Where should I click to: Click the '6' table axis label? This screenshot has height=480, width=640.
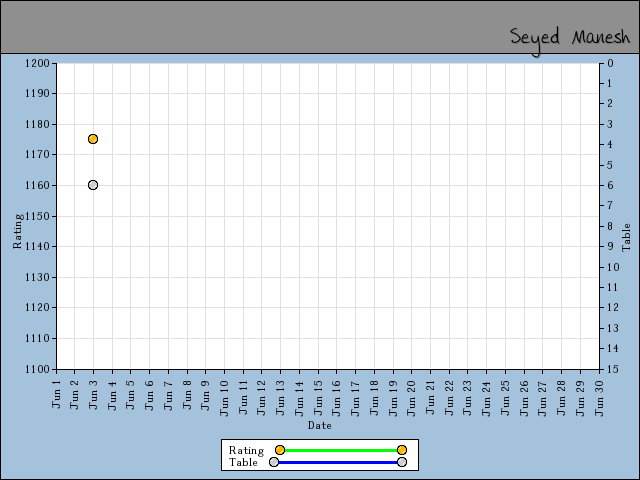click(610, 185)
